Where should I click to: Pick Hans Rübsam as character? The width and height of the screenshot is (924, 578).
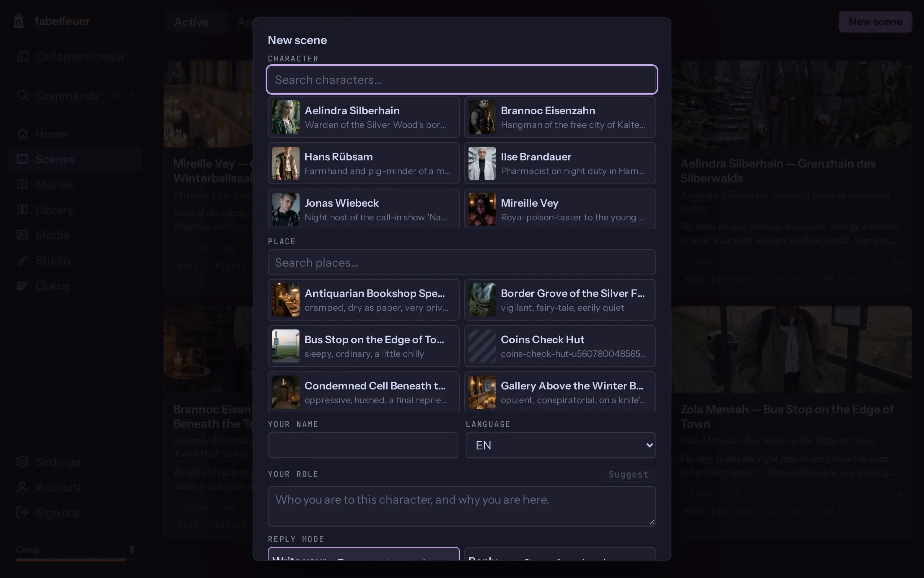click(363, 163)
